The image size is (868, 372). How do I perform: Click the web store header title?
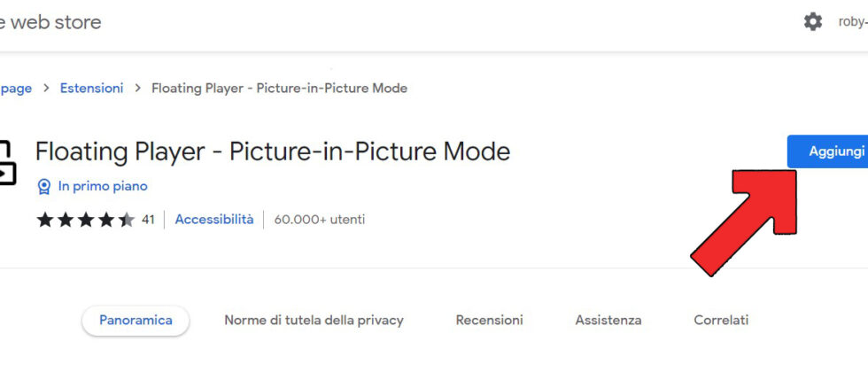50,22
